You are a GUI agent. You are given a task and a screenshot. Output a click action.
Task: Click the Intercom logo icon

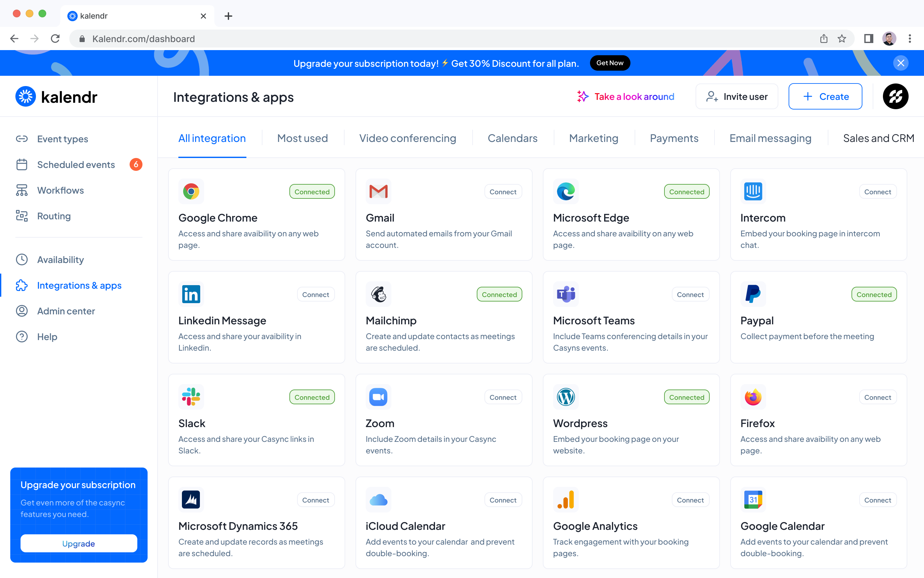(753, 191)
